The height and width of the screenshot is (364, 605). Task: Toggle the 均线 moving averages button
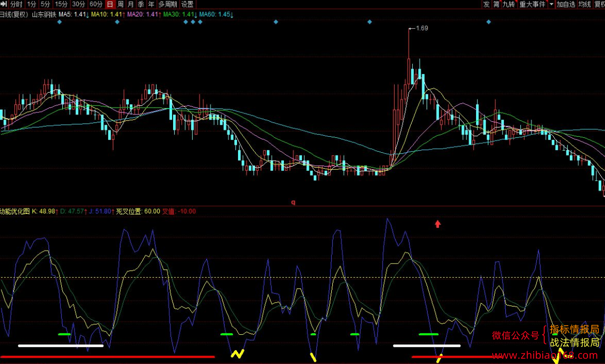pos(585,4)
